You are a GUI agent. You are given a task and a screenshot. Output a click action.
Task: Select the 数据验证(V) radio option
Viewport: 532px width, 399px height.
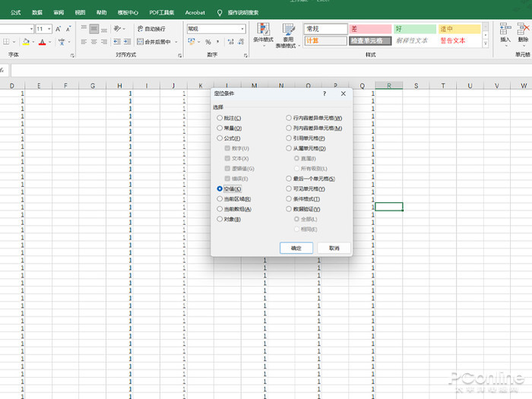(x=289, y=209)
